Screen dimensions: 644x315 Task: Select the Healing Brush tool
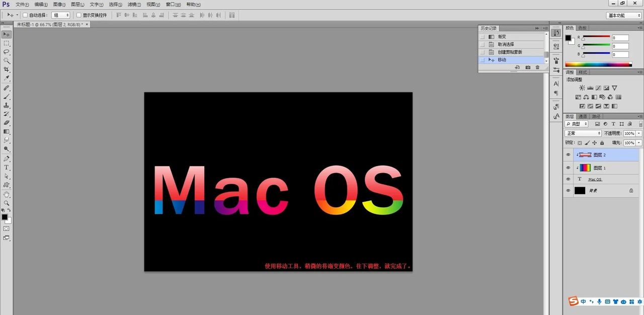pos(7,88)
